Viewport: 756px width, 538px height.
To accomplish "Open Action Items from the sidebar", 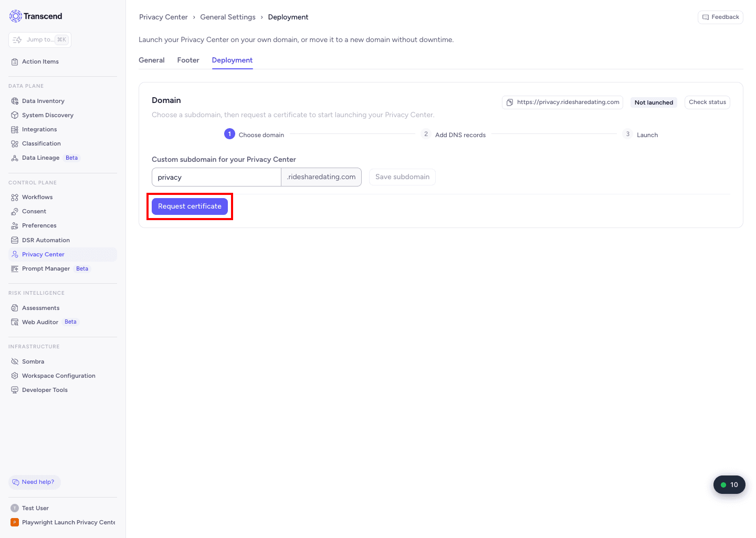I will point(40,61).
